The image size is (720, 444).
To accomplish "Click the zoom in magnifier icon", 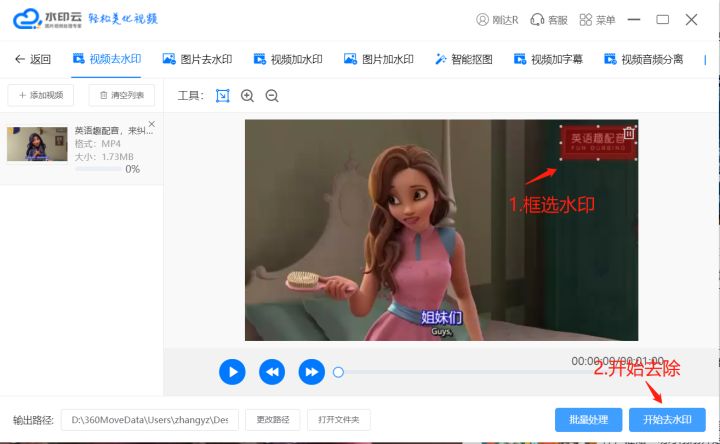I will point(248,96).
